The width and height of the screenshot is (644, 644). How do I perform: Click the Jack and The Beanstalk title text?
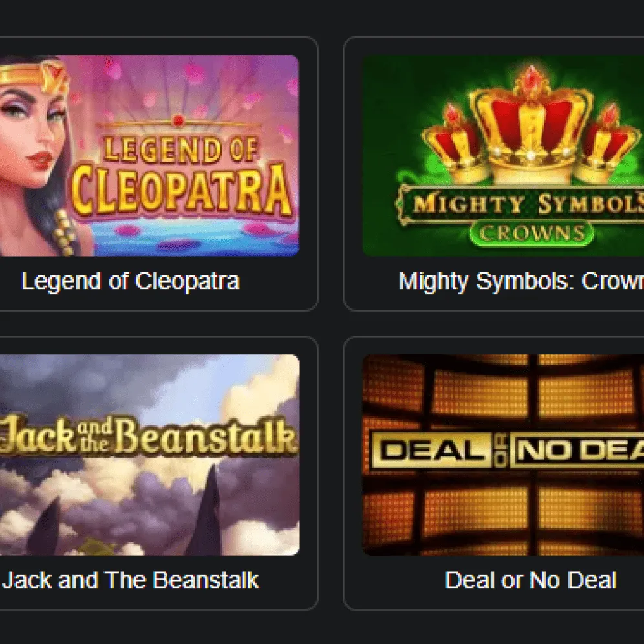point(130,581)
